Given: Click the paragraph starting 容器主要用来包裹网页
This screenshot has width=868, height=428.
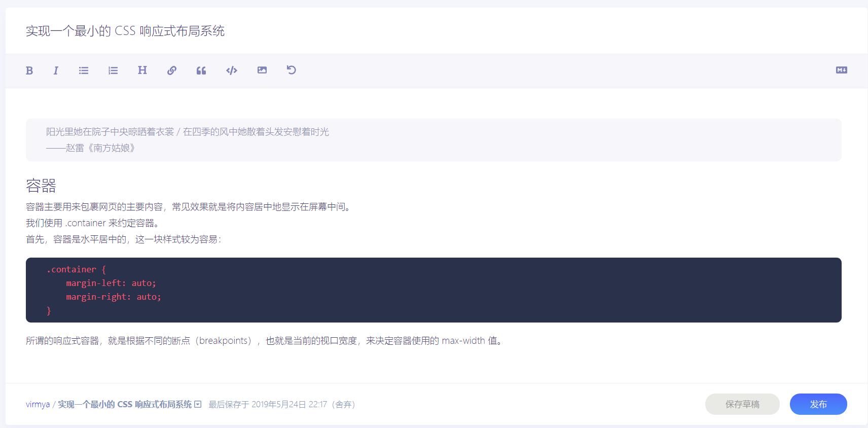Looking at the screenshot, I should click(189, 207).
